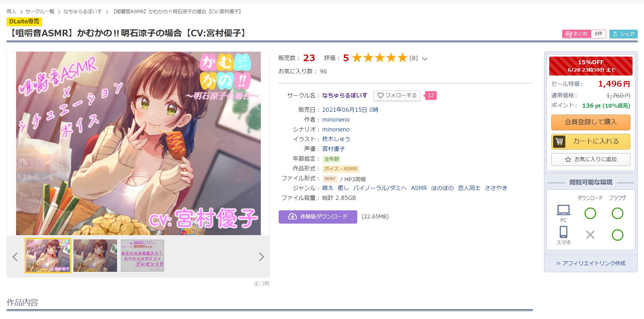Viewport: 644px width, 319px height.
Task: Click the PC laptop icon
Action: pyautogui.click(x=564, y=210)
